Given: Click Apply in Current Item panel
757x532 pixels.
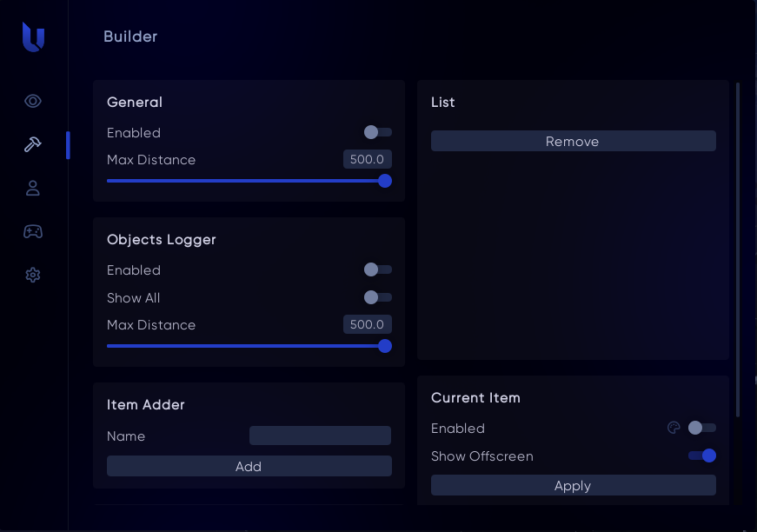Looking at the screenshot, I should pyautogui.click(x=573, y=486).
